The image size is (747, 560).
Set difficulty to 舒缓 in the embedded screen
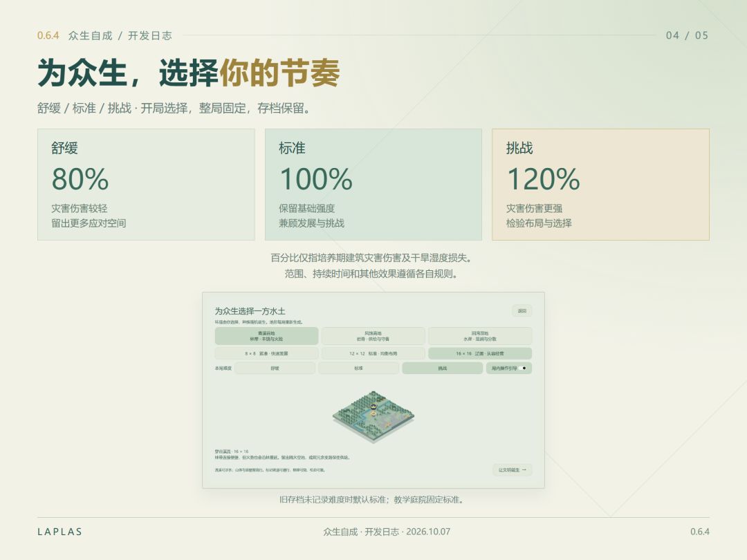pyautogui.click(x=275, y=368)
